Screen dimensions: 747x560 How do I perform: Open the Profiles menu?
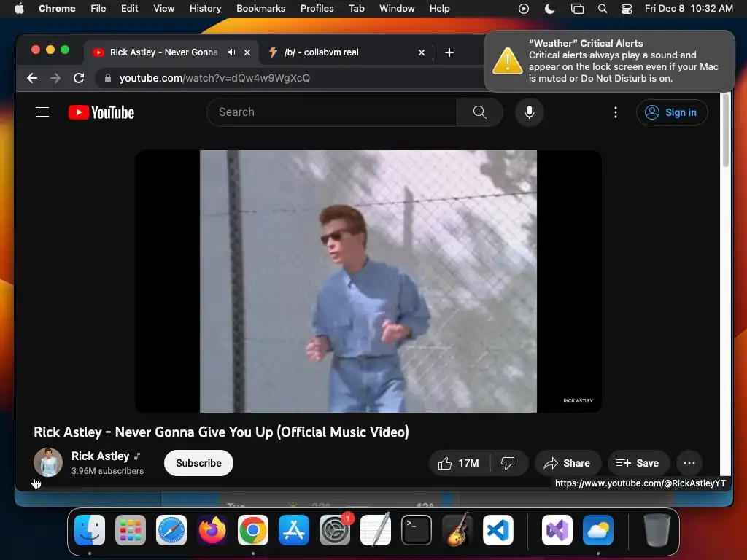click(317, 9)
